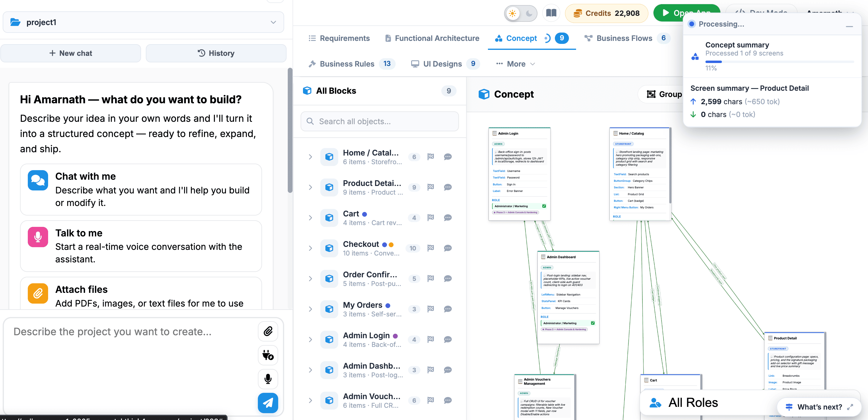Click the cube icon of the Order Confirmation block
Screen dimensions: 868x420
click(x=329, y=279)
